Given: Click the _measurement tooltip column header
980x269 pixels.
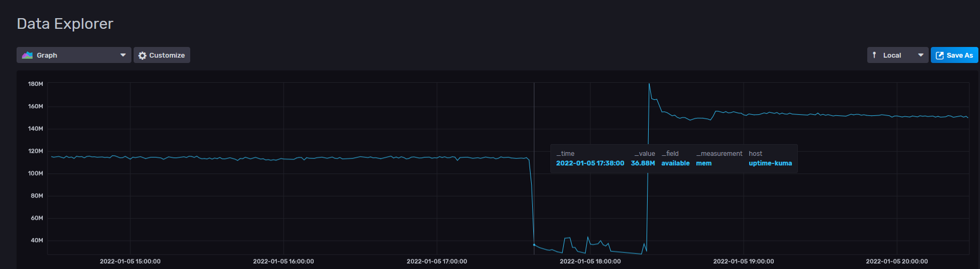Looking at the screenshot, I should pos(719,154).
